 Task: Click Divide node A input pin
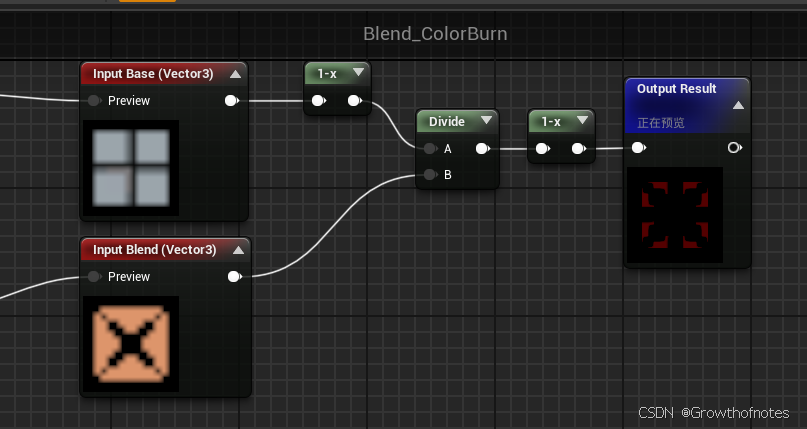pos(430,149)
